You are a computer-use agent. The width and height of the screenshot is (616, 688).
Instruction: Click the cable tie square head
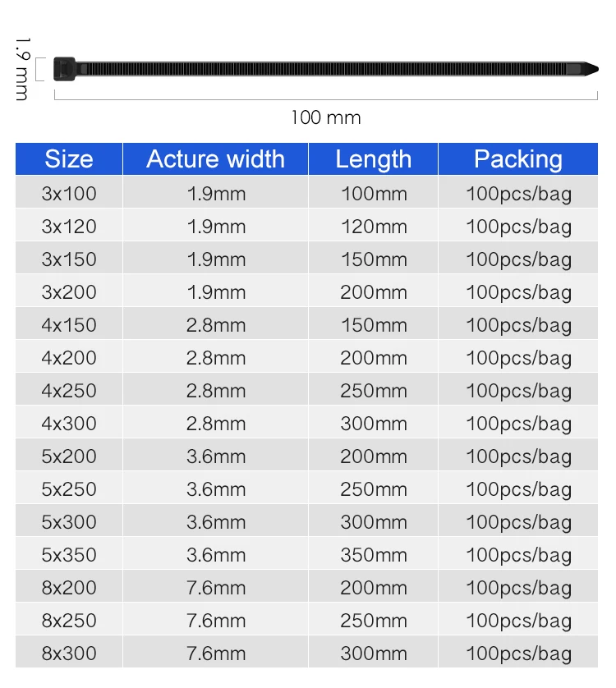tap(65, 69)
